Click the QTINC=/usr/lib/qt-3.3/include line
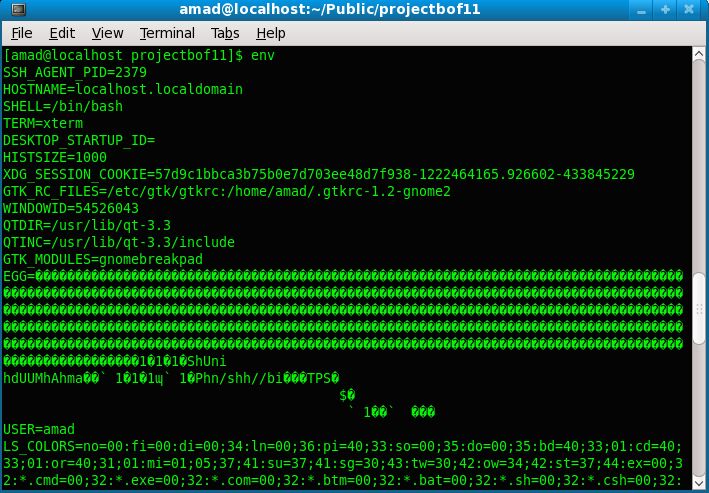The width and height of the screenshot is (709, 493). [119, 242]
